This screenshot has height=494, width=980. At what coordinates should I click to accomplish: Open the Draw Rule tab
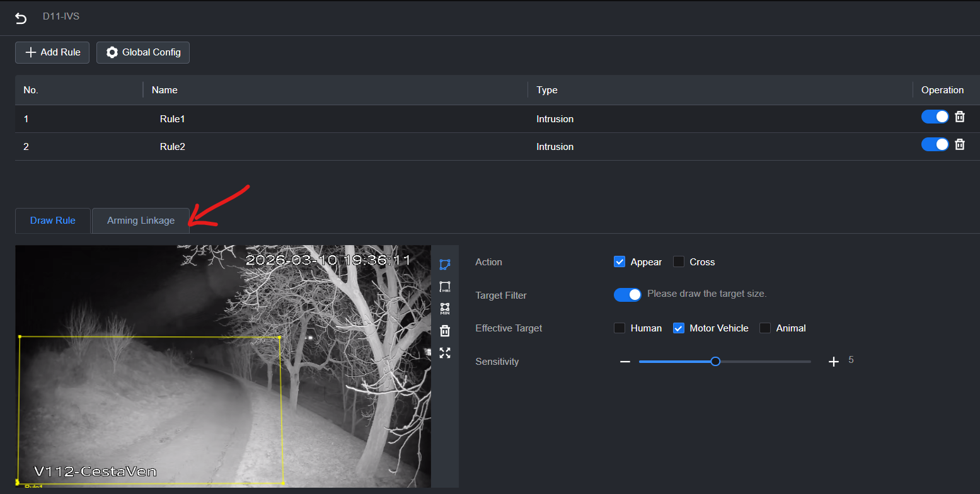click(53, 221)
